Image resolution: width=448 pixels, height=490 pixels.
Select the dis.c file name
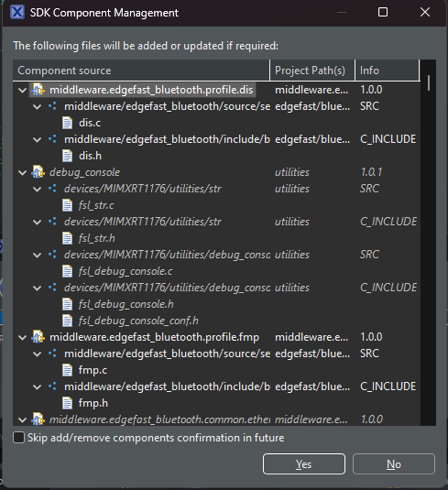[x=90, y=123]
